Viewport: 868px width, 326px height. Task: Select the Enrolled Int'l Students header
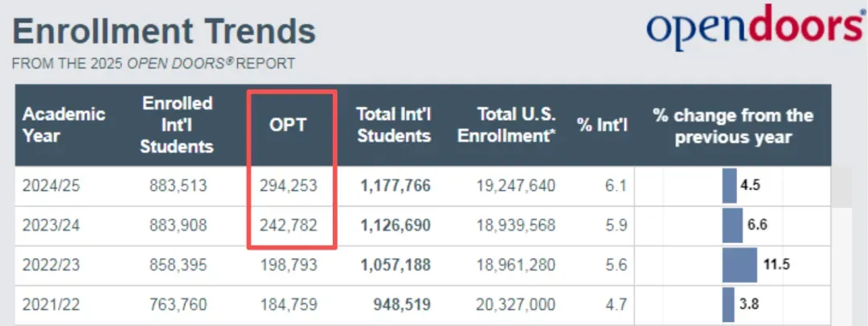177,125
